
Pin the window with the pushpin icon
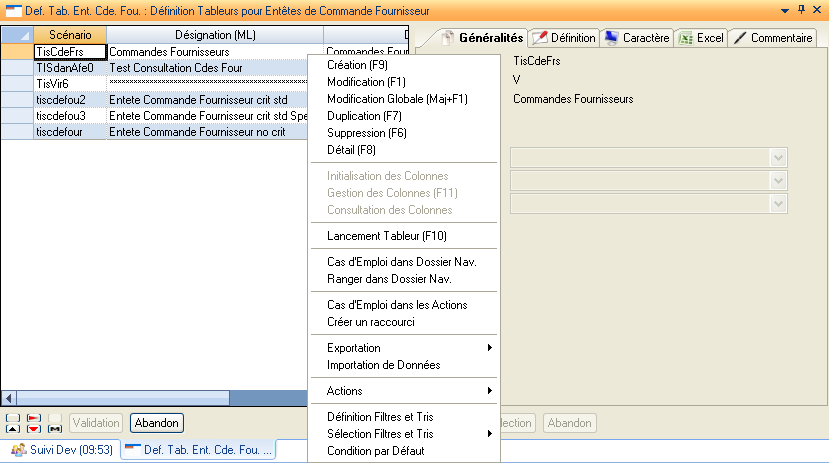[x=801, y=9]
